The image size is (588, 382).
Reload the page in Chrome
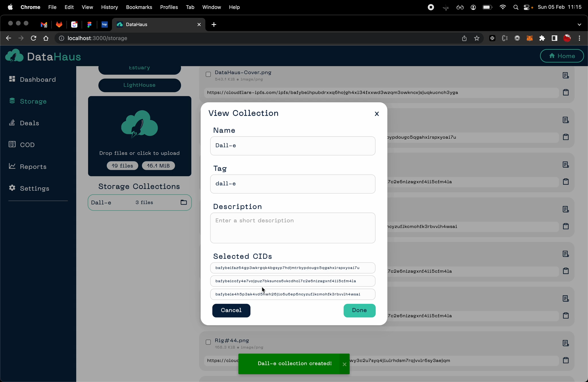[34, 38]
